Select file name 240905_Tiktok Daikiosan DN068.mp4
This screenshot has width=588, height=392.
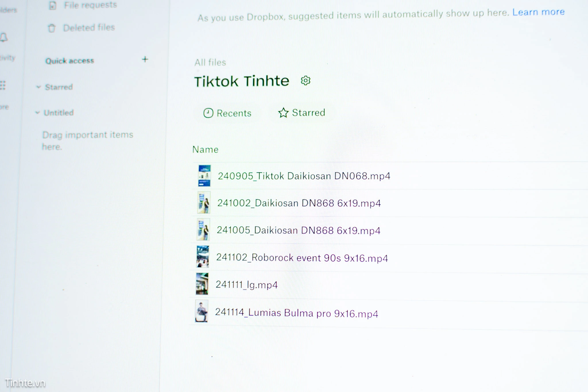pos(304,176)
